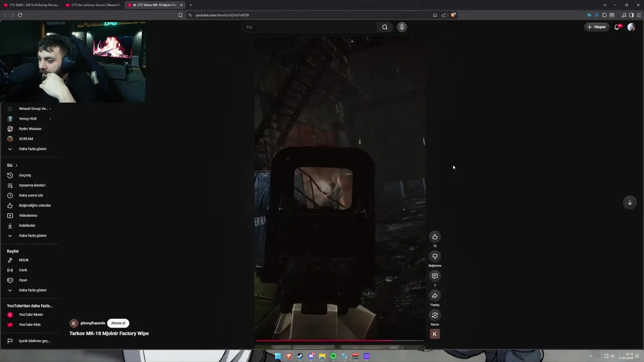Image resolution: width=644 pixels, height=362 pixels.
Task: Subscribe with the Abone ol button
Action: point(118,323)
